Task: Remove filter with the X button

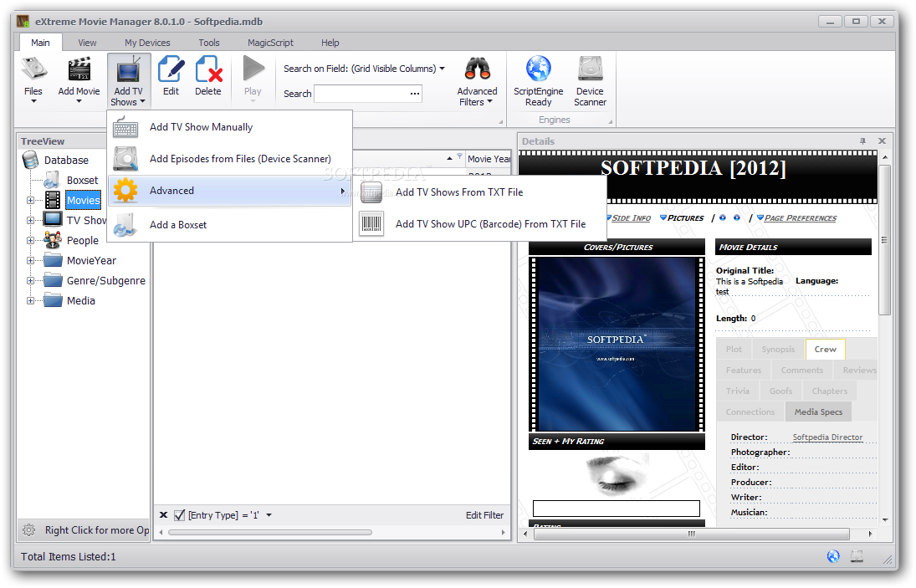Action: tap(164, 515)
